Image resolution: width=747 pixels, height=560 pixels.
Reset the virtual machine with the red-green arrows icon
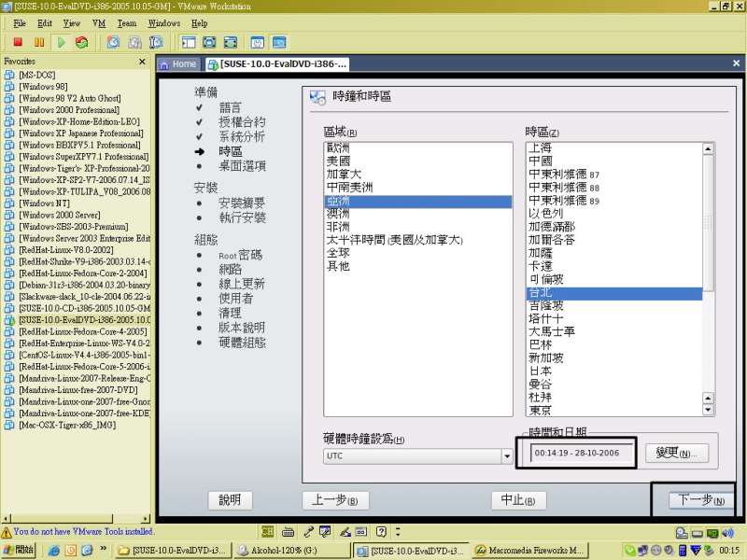tap(82, 42)
